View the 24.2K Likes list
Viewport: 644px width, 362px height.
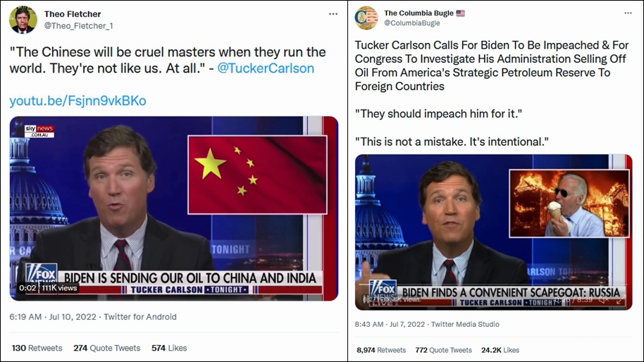500,350
